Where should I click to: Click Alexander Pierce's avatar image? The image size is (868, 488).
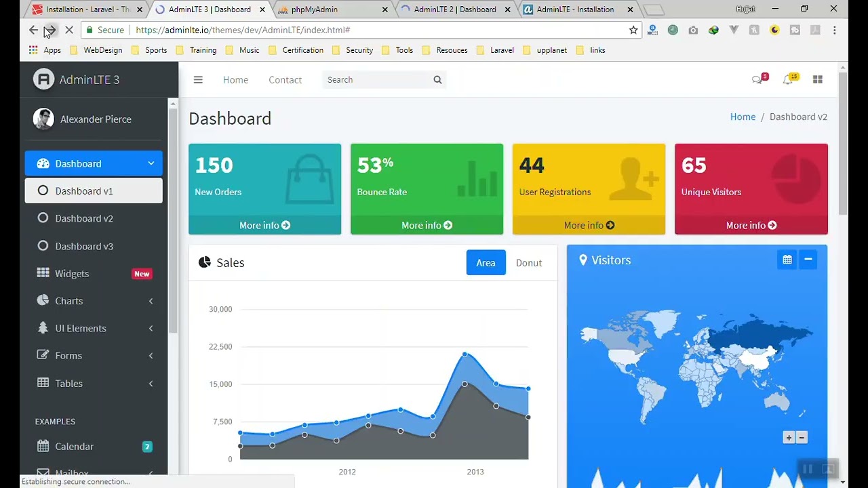(x=43, y=119)
